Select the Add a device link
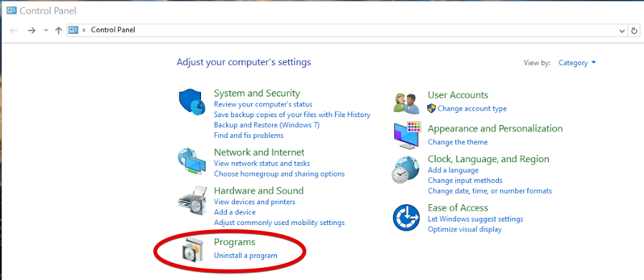The height and width of the screenshot is (280, 644). click(x=235, y=212)
